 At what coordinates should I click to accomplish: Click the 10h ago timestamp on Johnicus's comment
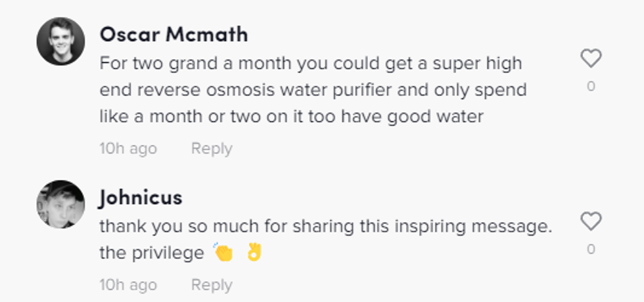(x=128, y=286)
